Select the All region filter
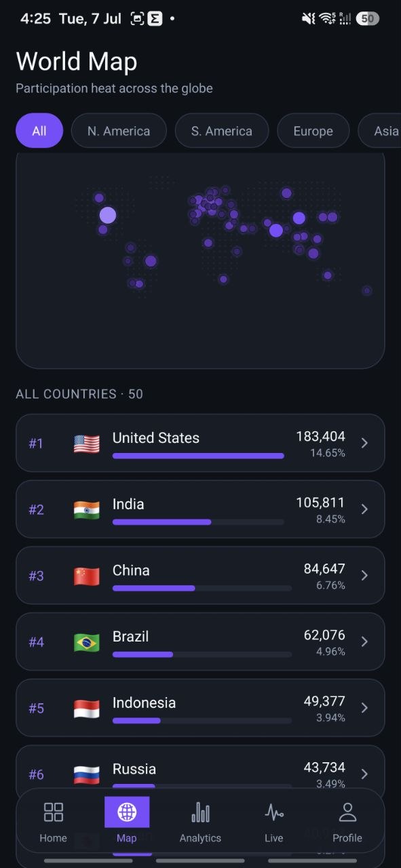This screenshot has width=401, height=868. [x=39, y=131]
